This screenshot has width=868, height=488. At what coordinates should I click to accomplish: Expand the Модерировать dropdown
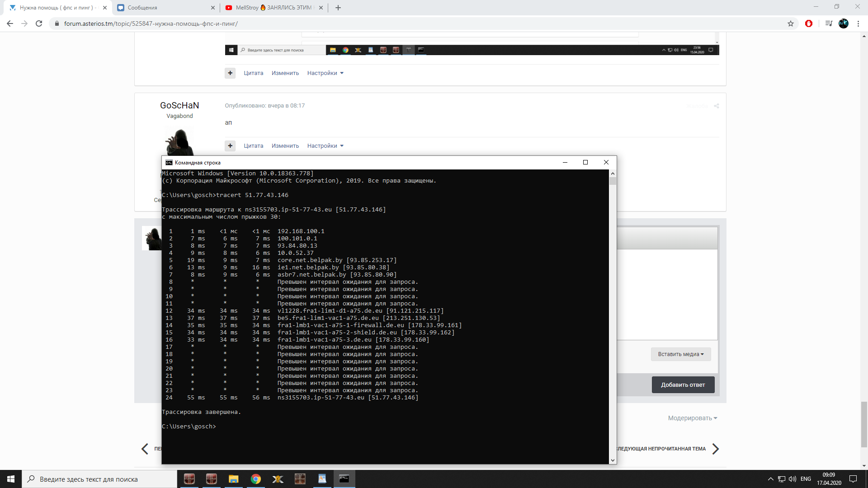[x=693, y=418]
